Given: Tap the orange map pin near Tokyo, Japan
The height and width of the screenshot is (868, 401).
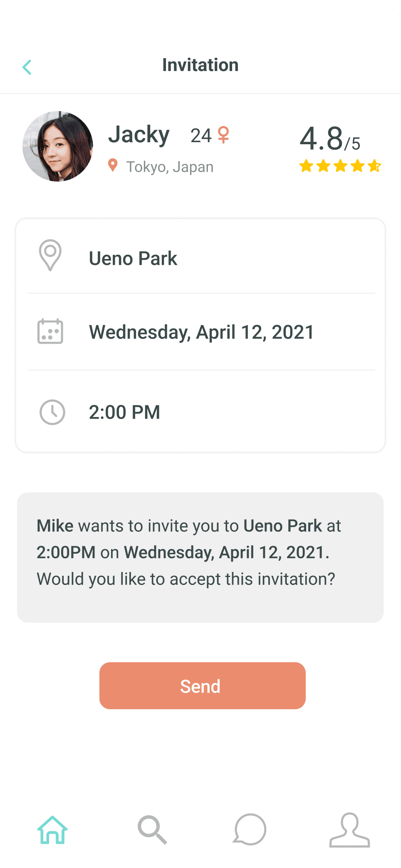Looking at the screenshot, I should [113, 165].
